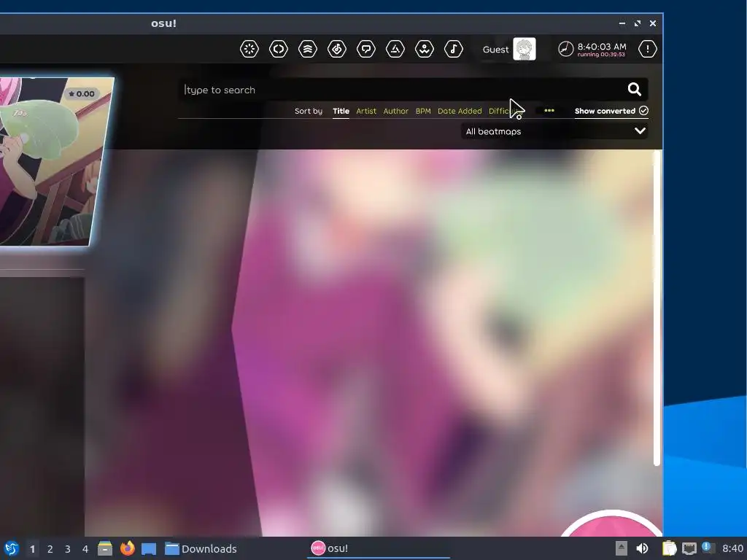747x560 pixels.
Task: Click the show desktop taskbar icon
Action: 149,548
